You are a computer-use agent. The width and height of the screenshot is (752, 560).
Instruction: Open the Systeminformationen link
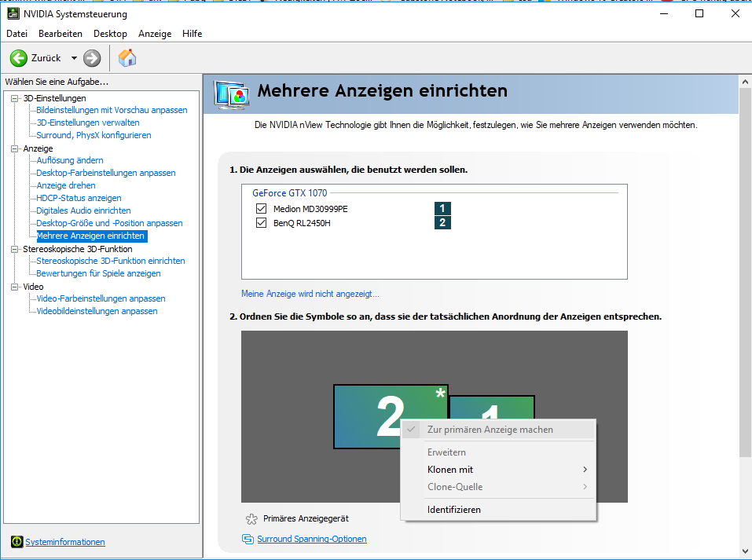coord(65,542)
